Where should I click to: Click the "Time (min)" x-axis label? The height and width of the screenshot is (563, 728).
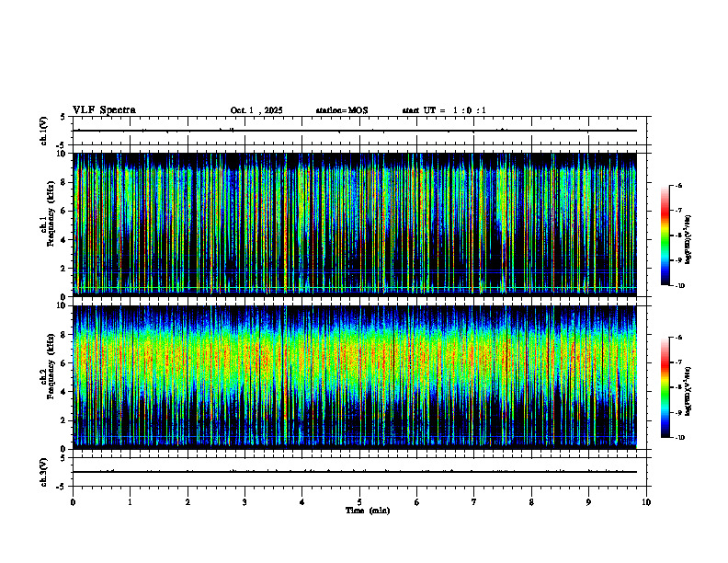pos(368,511)
